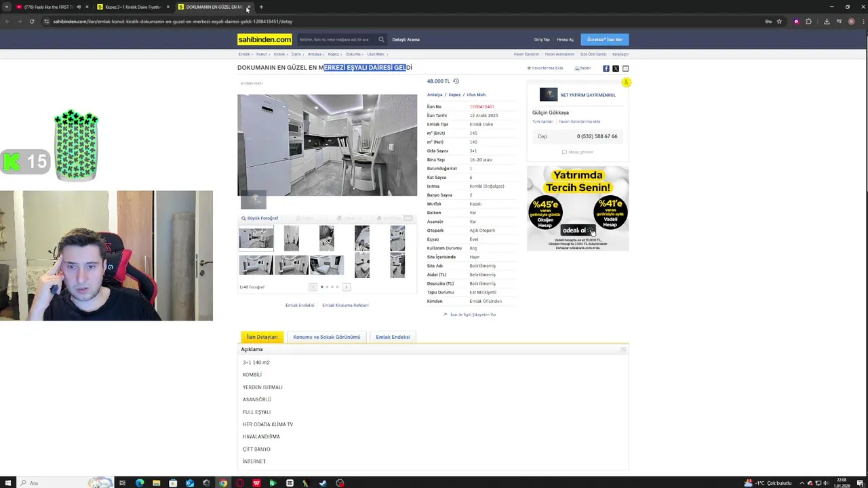
Task: Click the weather widget in taskbar
Action: (x=768, y=483)
